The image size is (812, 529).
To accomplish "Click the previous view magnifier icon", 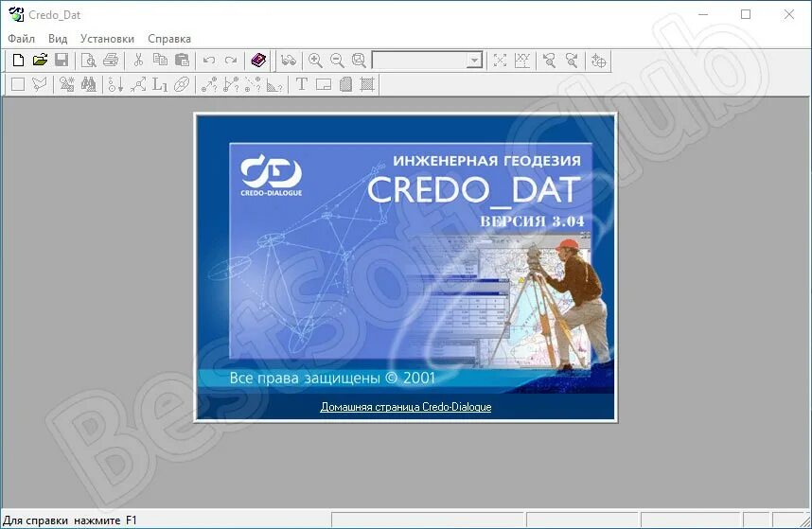I will pyautogui.click(x=550, y=61).
